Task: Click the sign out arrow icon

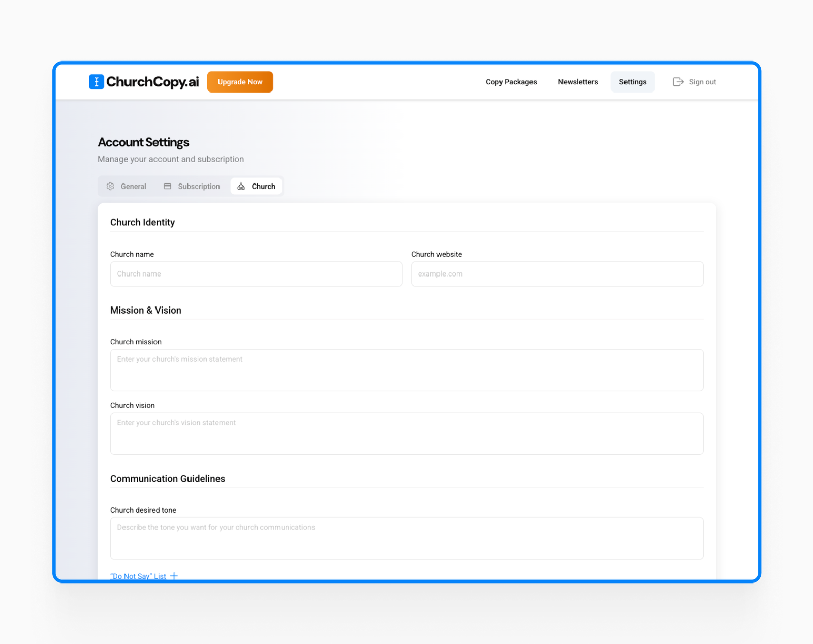Action: tap(678, 81)
